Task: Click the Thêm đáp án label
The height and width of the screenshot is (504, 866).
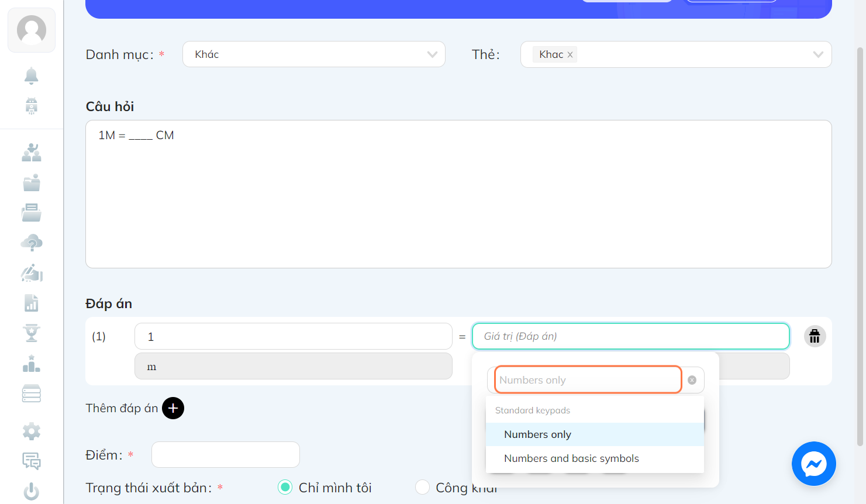Action: point(122,408)
